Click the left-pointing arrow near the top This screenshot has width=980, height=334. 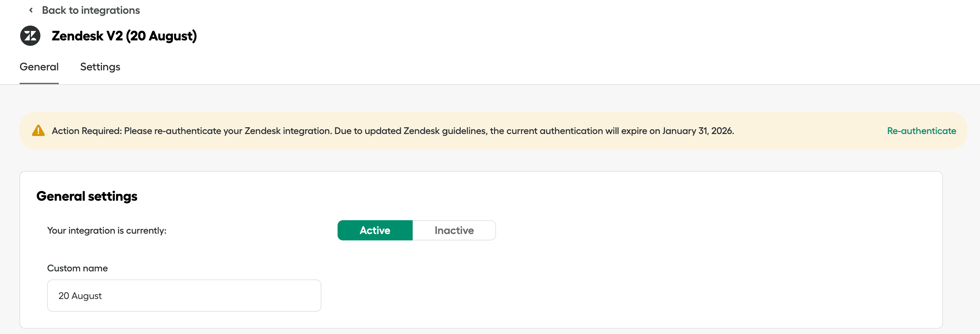coord(30,10)
